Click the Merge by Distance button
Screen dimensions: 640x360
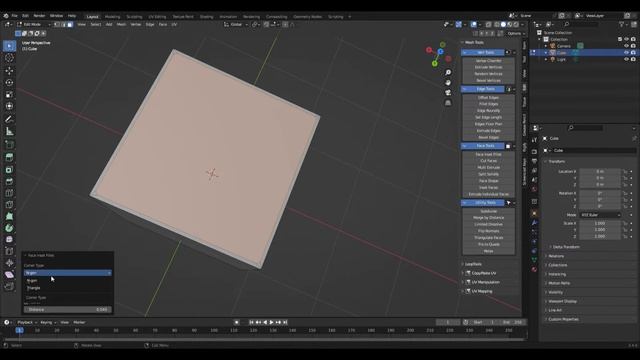489,218
